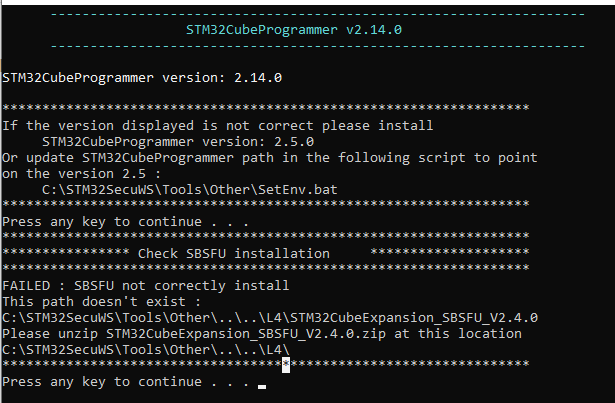Click the 'Check SBSFU installation' heading
This screenshot has height=403, width=615.
tap(233, 253)
